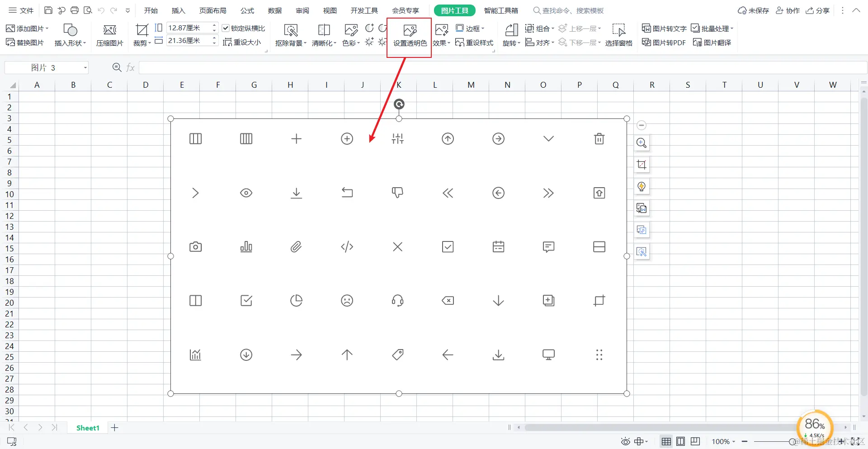Click the zoom out minus button in status bar
Screen dimensions: 868x449
click(x=745, y=441)
